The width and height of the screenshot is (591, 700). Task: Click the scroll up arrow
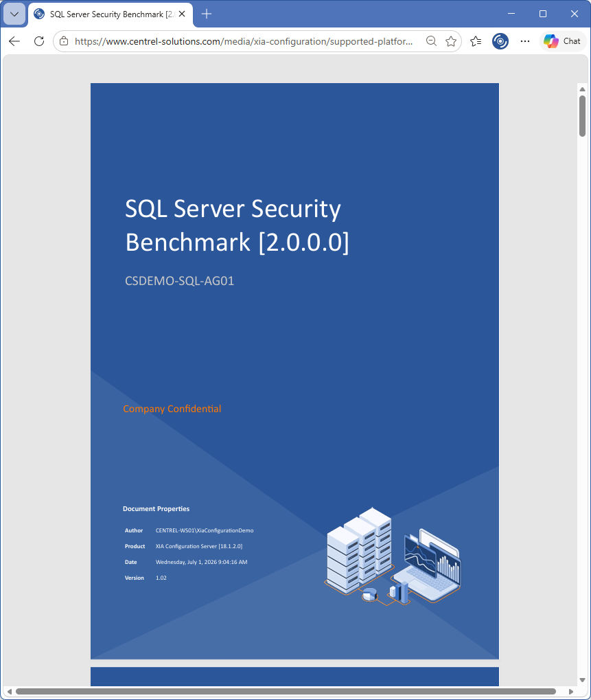(582, 89)
